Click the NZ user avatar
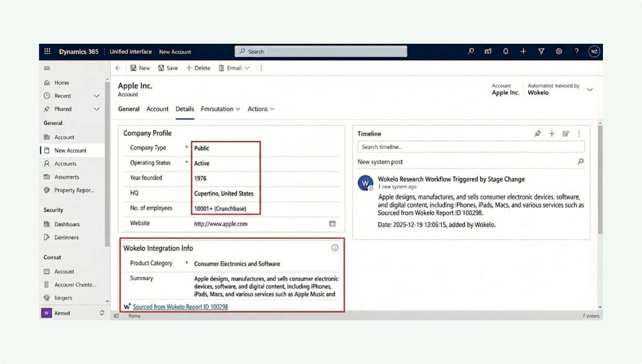Screen dimensions: 642x364 (x=594, y=51)
